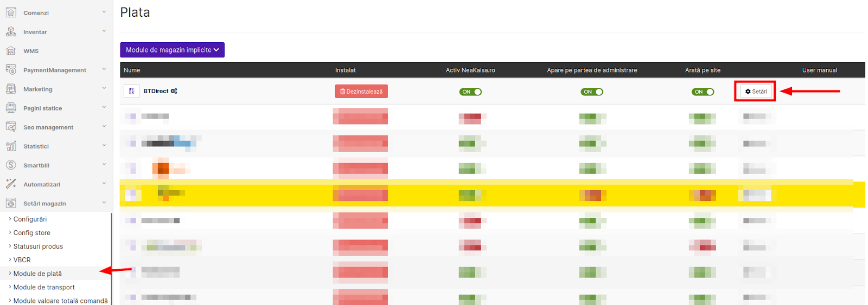Open the Smartbill menu item

(36, 165)
